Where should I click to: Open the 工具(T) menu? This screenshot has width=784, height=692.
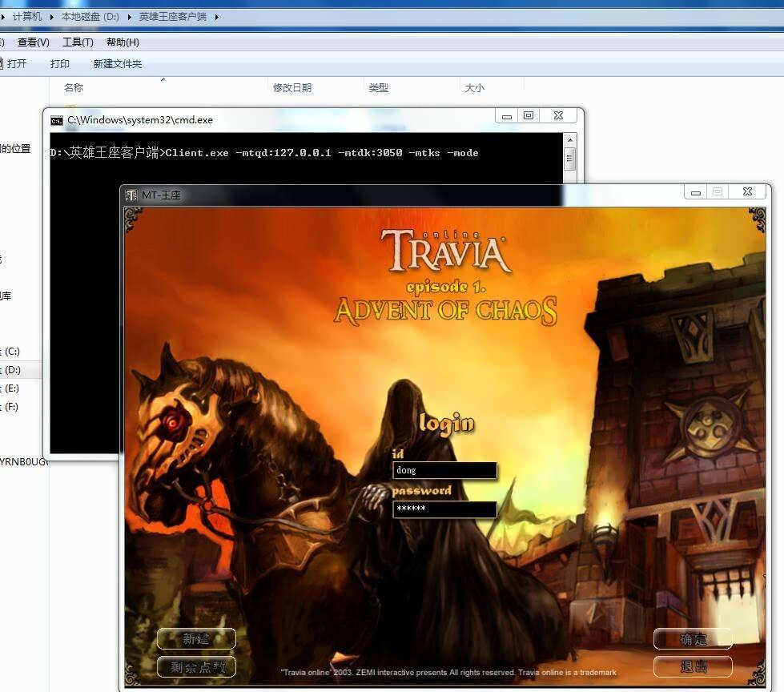pos(78,42)
